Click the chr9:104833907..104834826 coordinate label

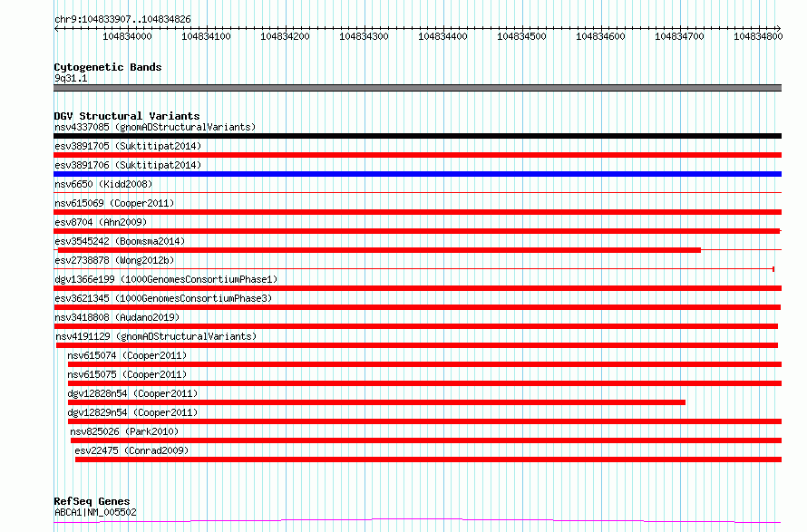pyautogui.click(x=122, y=20)
